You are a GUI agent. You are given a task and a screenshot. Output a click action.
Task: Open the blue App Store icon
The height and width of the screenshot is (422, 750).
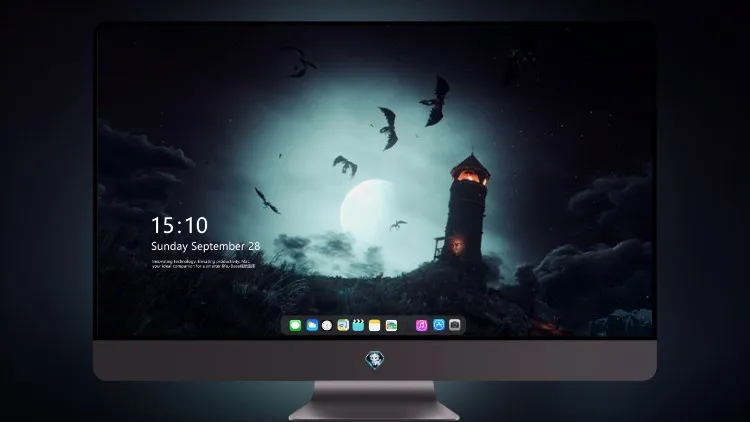(439, 325)
